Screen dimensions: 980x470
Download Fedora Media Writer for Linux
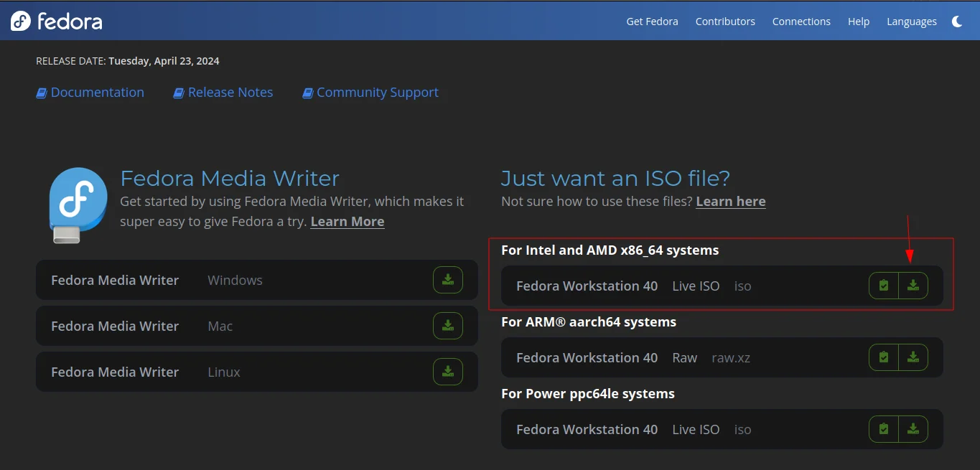(x=448, y=372)
